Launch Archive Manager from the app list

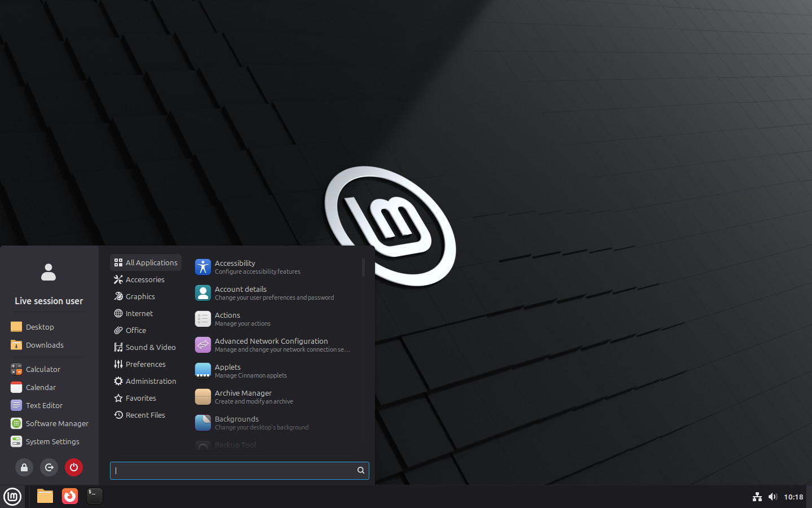243,397
